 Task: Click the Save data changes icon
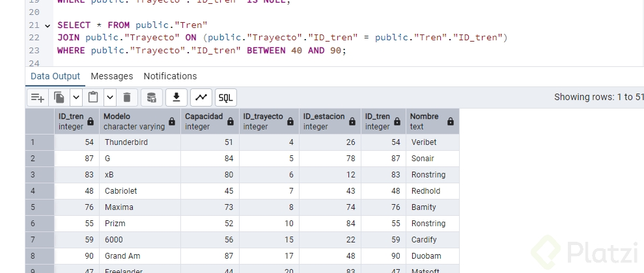tap(151, 97)
